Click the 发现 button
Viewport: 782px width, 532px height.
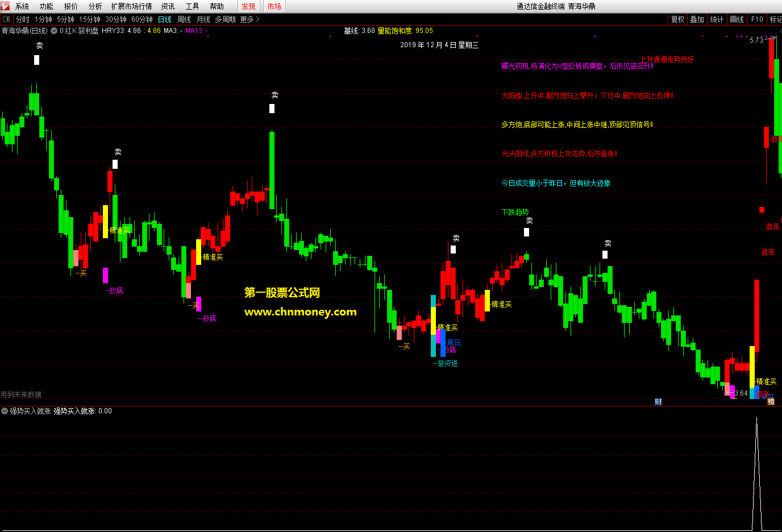click(248, 6)
